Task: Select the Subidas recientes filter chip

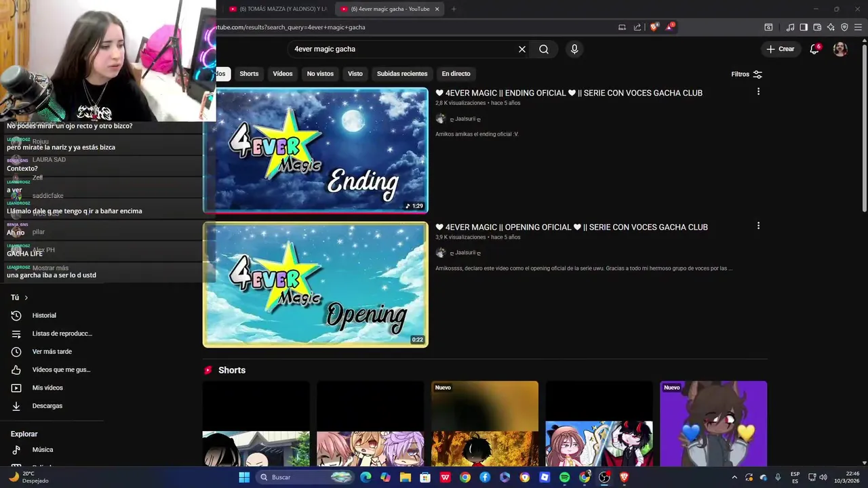Action: 402,74
